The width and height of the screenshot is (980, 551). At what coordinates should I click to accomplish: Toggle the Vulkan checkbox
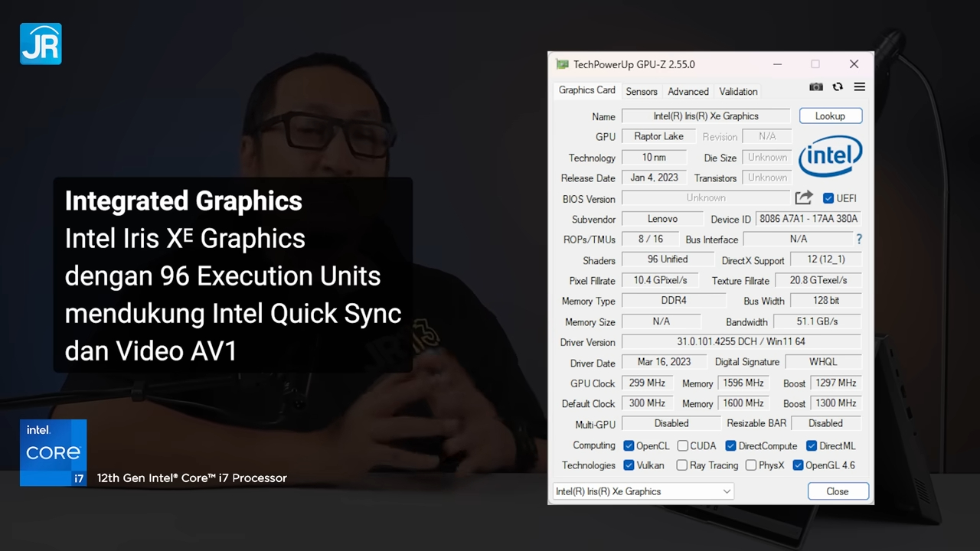[x=629, y=465]
